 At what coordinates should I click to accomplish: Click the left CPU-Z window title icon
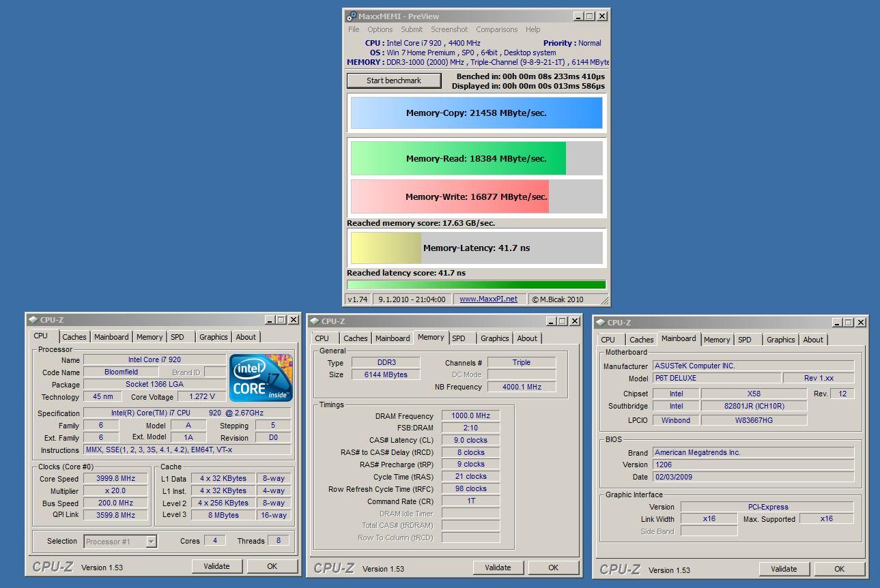tap(33, 319)
